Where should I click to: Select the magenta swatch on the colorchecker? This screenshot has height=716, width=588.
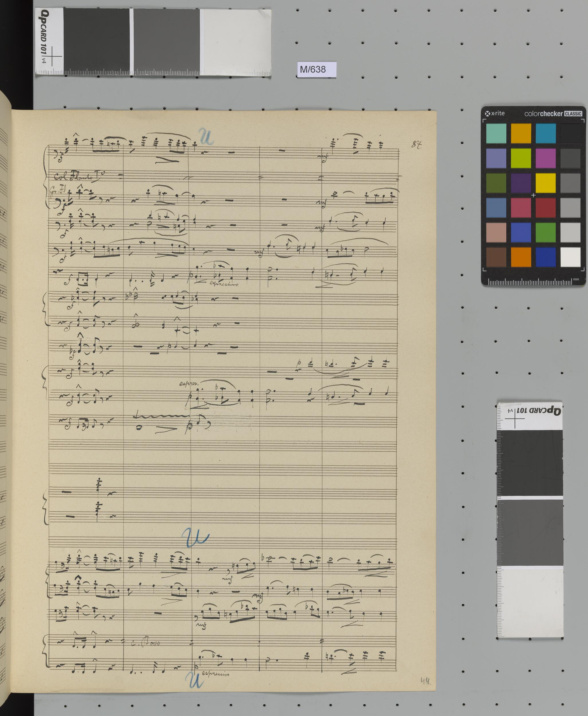pos(545,158)
